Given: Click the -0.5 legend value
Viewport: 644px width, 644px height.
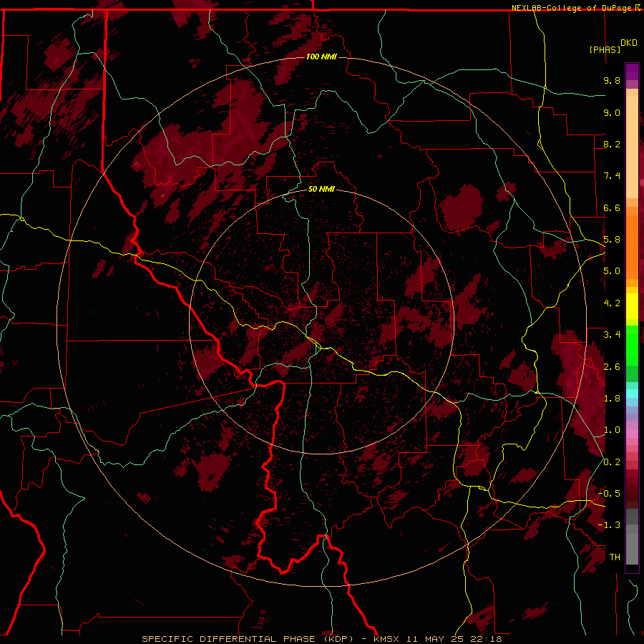Looking at the screenshot, I should click(x=609, y=494).
